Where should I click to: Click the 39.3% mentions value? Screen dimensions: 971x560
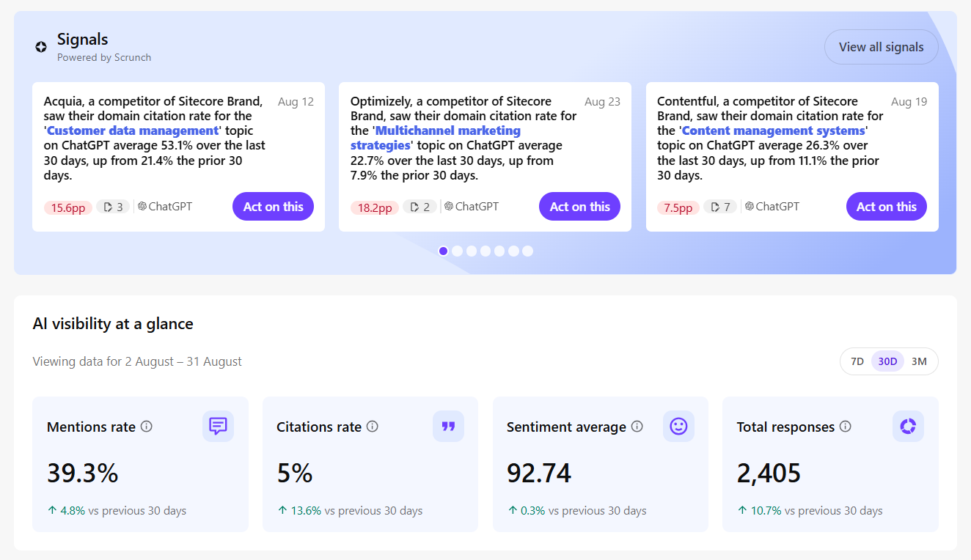point(83,474)
